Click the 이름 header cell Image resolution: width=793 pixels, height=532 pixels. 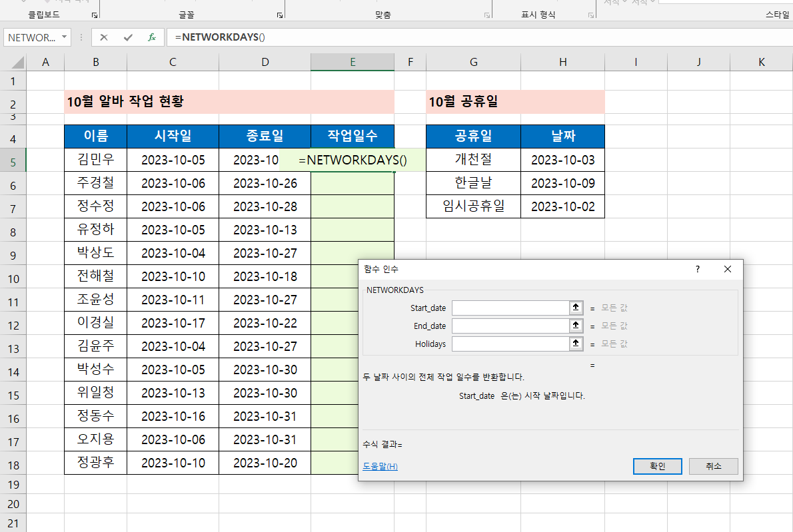[x=95, y=136]
